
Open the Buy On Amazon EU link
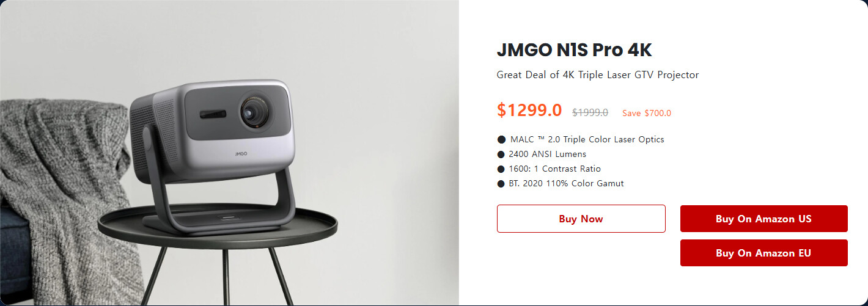point(763,253)
